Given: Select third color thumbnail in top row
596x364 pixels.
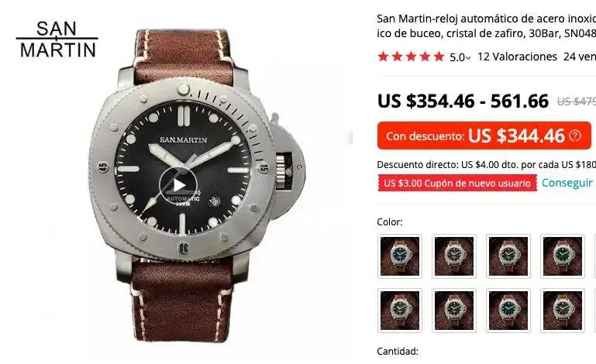Looking at the screenshot, I should (508, 256).
